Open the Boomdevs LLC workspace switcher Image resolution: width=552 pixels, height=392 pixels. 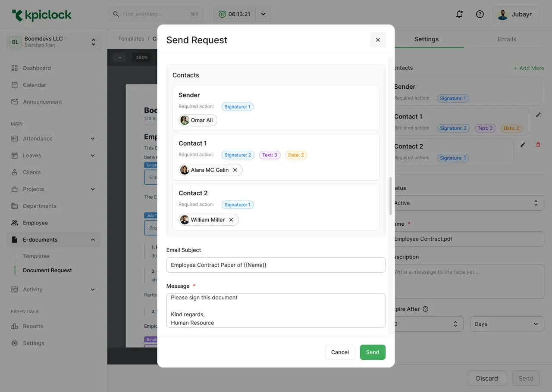click(53, 42)
